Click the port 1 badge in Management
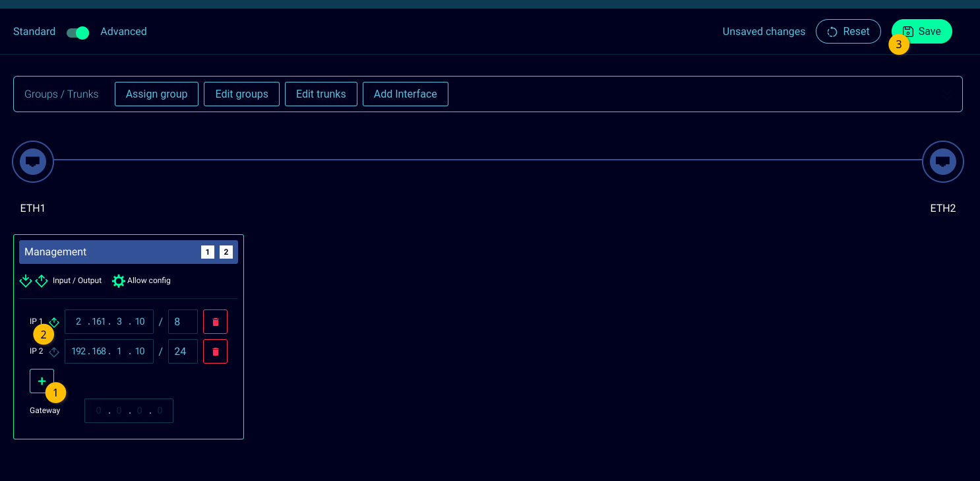Viewport: 980px width, 481px height. click(208, 252)
